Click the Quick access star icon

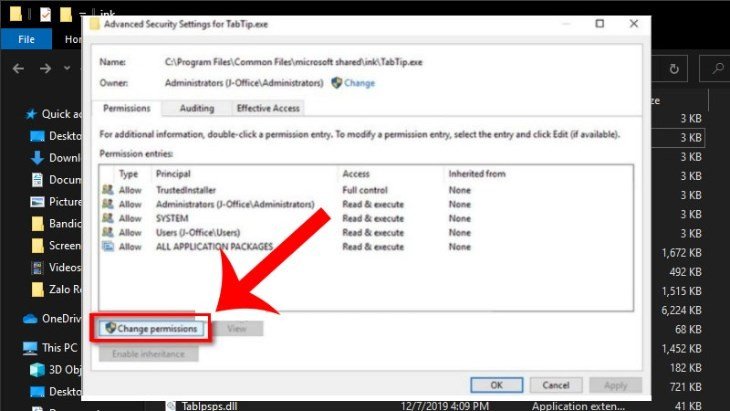tap(31, 114)
